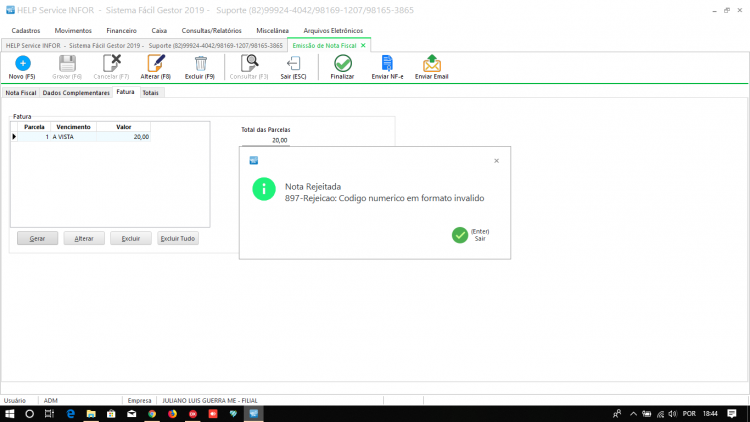750x422 pixels.
Task: Show hidden system tray icons
Action: tap(633, 414)
